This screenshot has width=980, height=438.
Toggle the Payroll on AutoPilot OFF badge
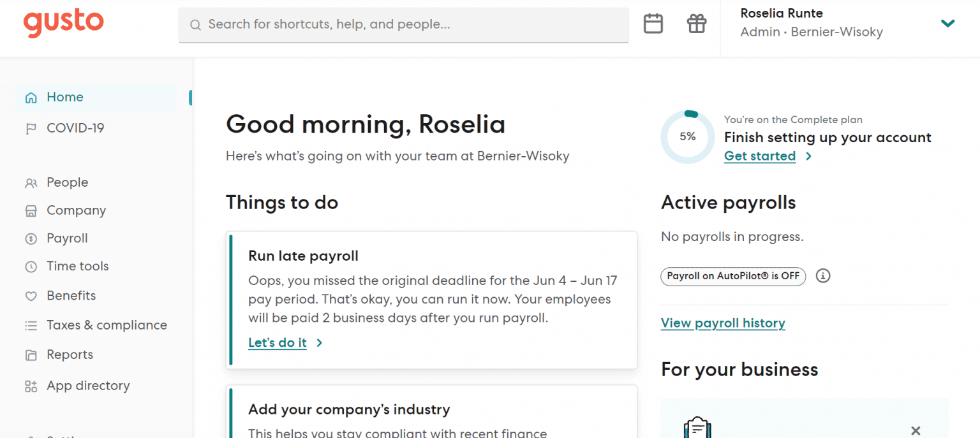click(732, 276)
